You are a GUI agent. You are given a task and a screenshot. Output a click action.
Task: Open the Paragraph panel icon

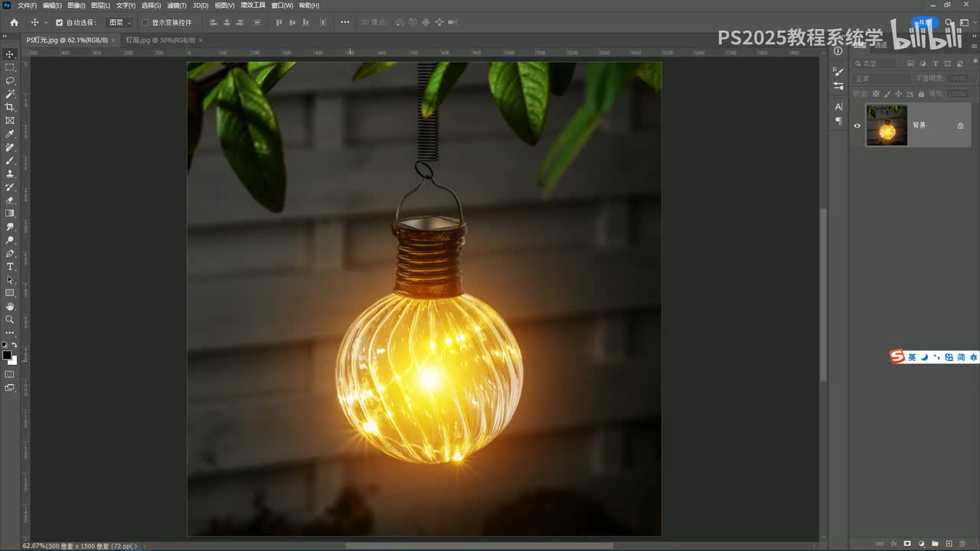(x=838, y=121)
